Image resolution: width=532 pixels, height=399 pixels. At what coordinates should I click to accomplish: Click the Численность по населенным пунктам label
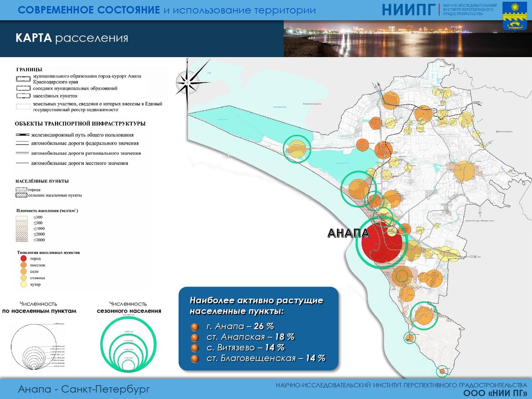[39, 307]
